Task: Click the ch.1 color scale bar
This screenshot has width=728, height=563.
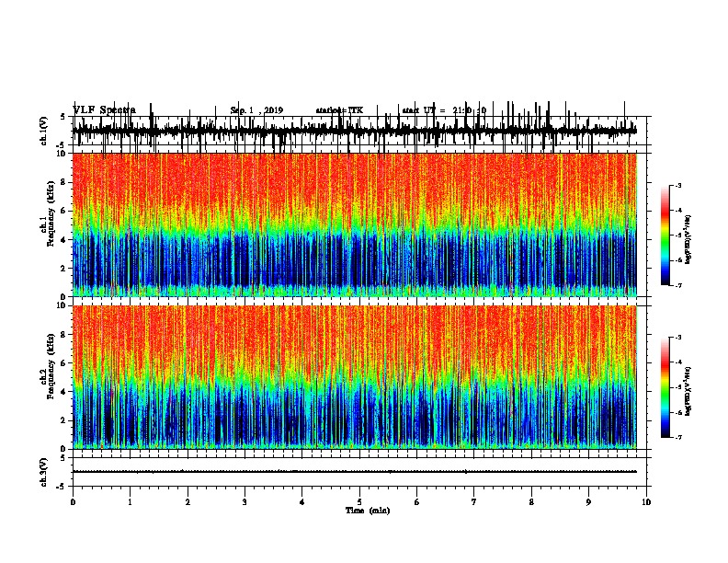Action: (665, 236)
